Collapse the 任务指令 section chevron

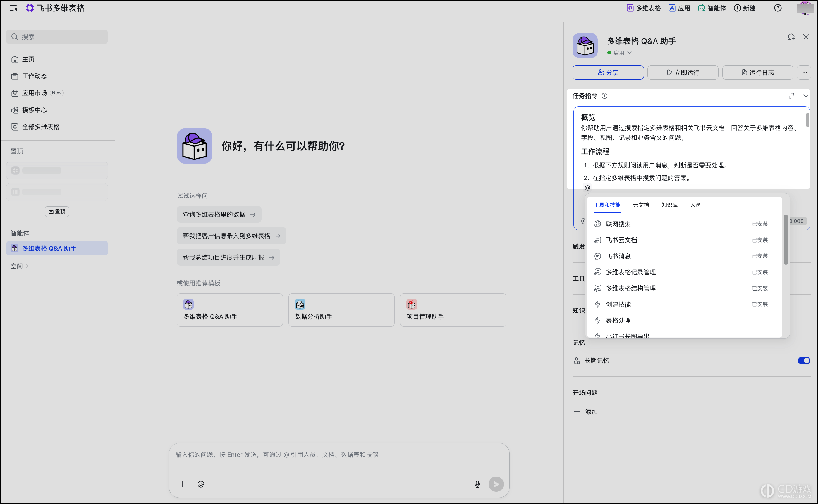[806, 96]
